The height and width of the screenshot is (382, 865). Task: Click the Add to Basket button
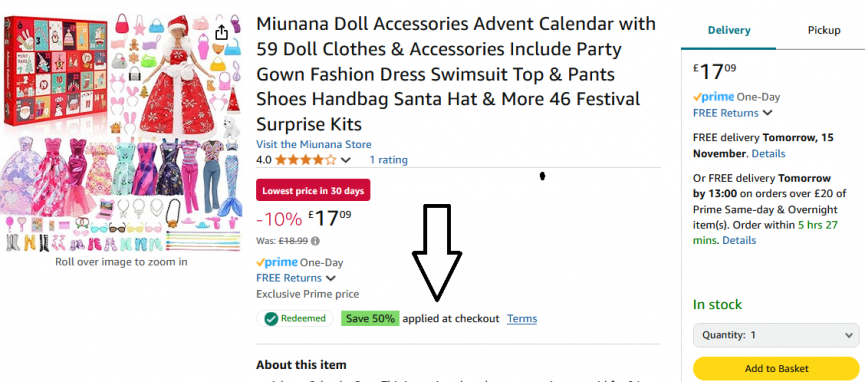click(776, 368)
